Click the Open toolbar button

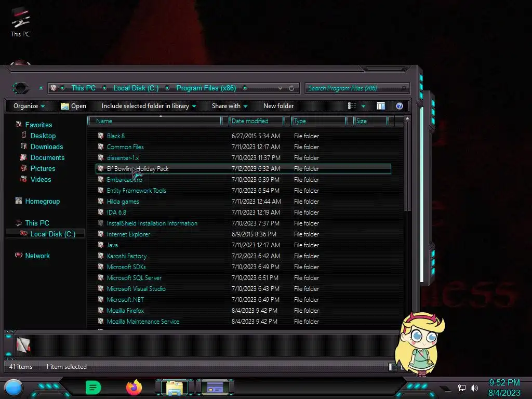tap(73, 106)
